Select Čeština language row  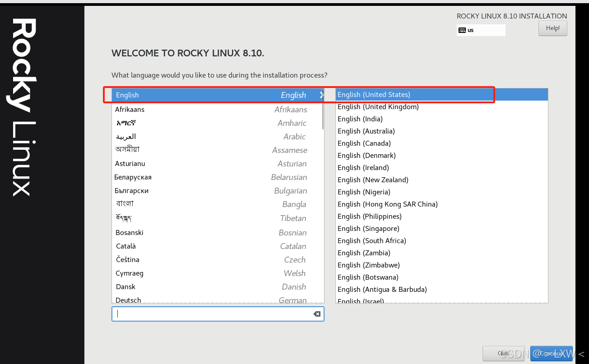[x=218, y=260]
